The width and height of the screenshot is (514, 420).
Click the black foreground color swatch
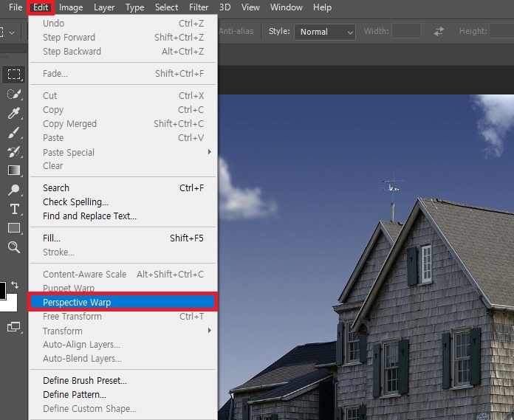tap(2, 290)
